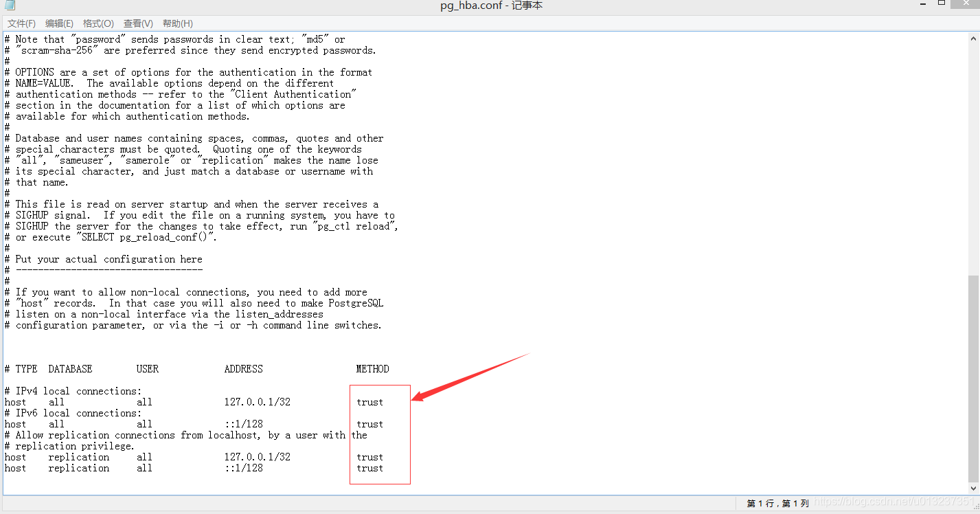Click the line mentioning 'Client Authentication'

pos(180,94)
